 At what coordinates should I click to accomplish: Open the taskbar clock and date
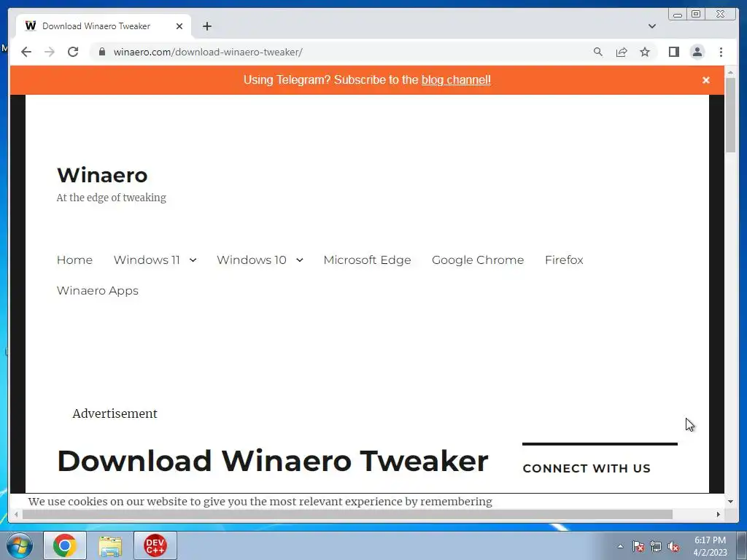[x=710, y=546]
